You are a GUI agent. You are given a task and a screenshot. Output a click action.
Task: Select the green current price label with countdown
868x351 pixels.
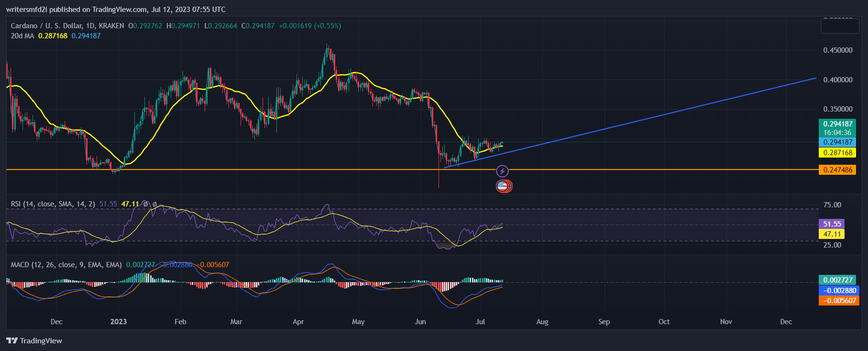[837, 128]
